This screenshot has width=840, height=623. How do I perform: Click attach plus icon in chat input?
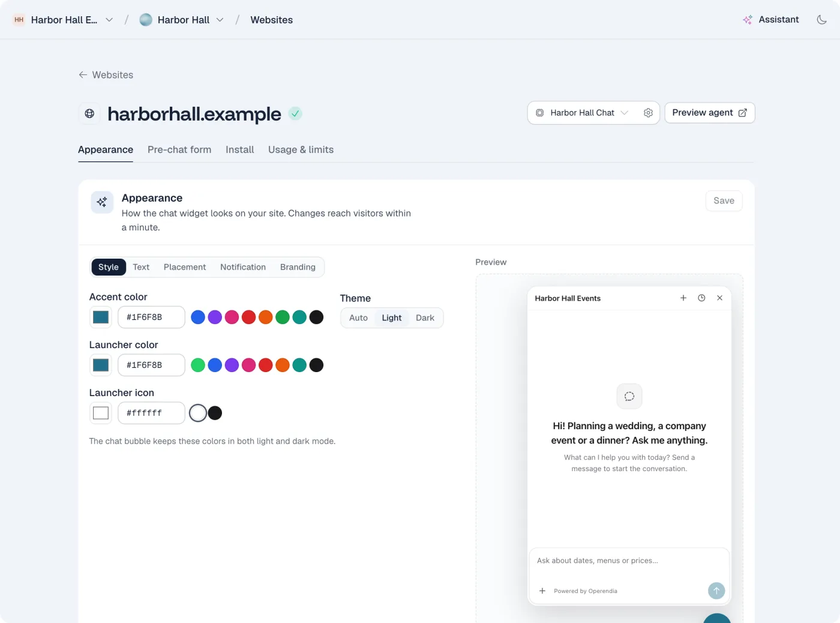pos(542,591)
